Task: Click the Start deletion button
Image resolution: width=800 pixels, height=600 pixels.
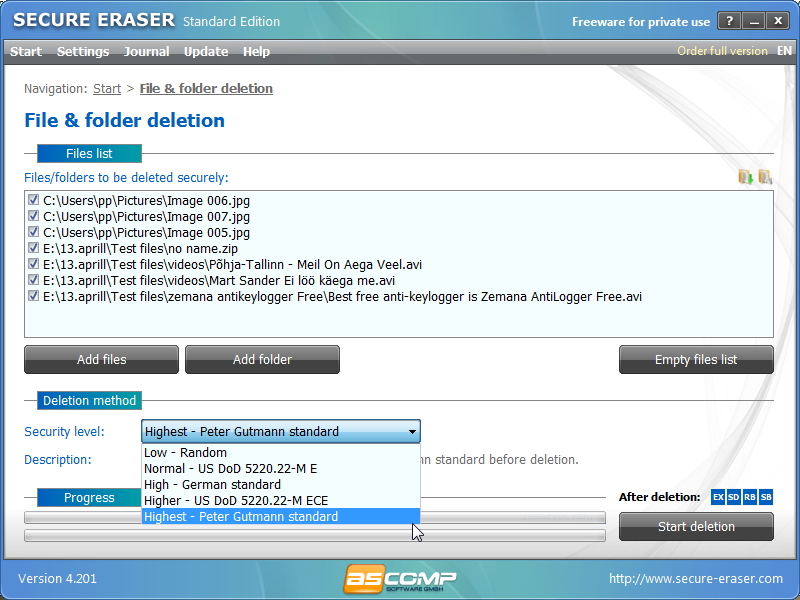Action: click(x=696, y=527)
